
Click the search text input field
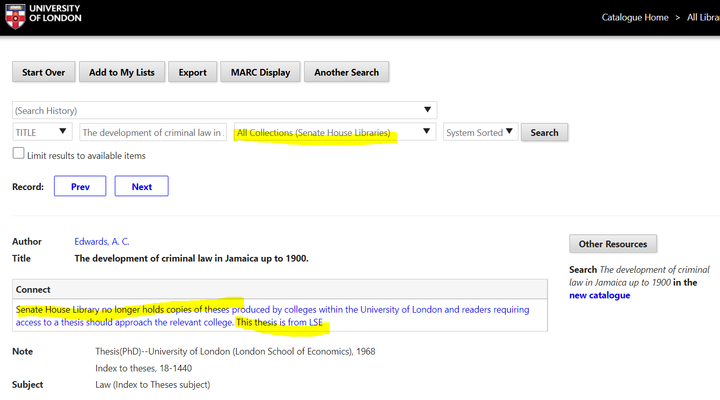(153, 132)
